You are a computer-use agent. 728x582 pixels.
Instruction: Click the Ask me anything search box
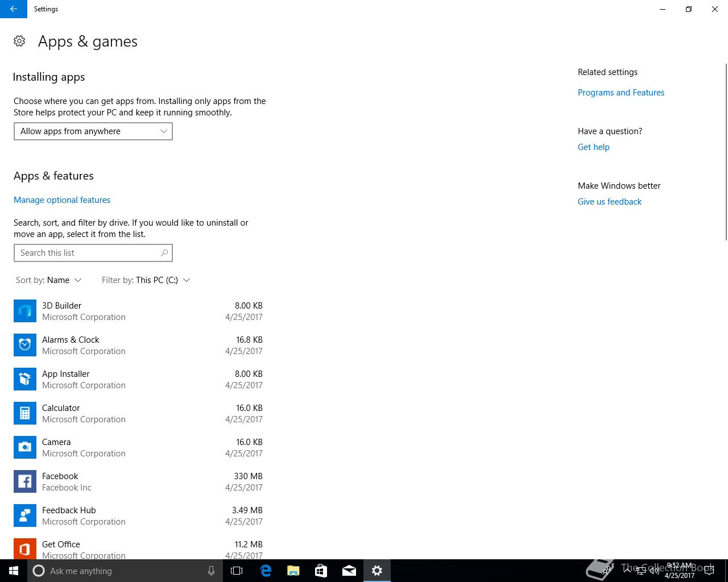[x=124, y=571]
